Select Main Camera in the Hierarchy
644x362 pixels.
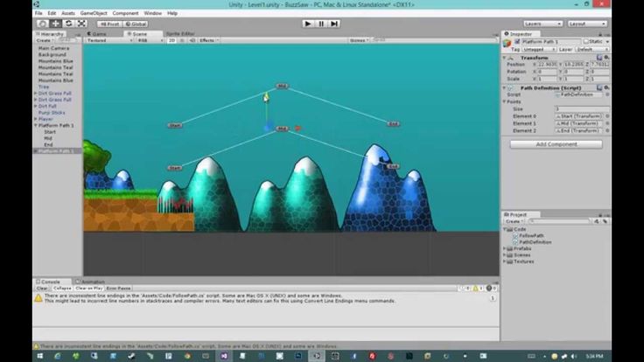[53, 48]
